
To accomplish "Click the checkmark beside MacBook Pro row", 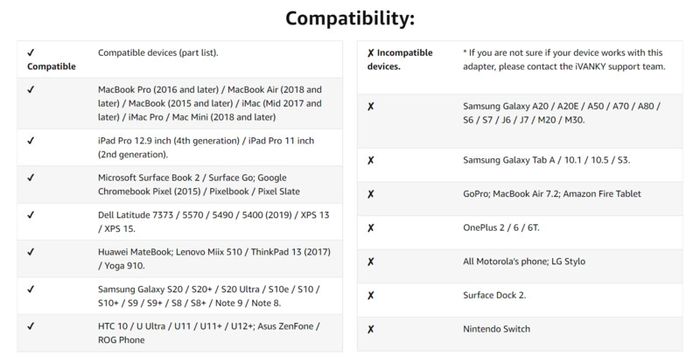I will coord(30,89).
